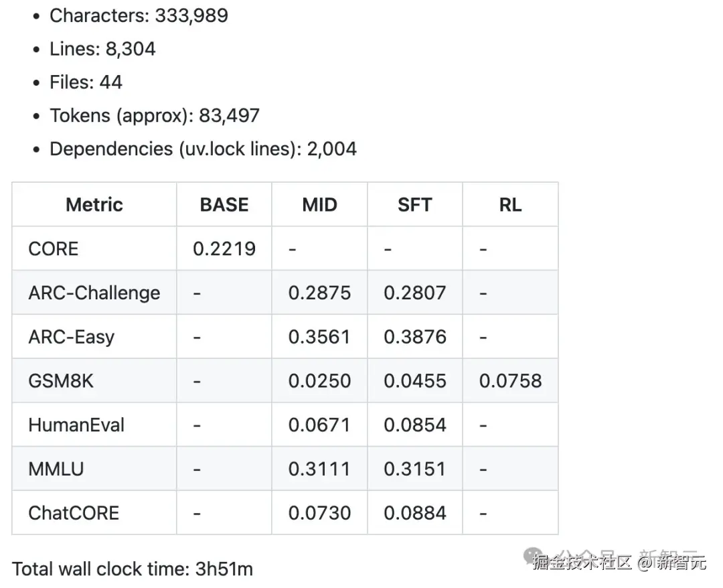Click the Characters: 333,989 bullet line
Screen dimensions: 723x588
139,15
